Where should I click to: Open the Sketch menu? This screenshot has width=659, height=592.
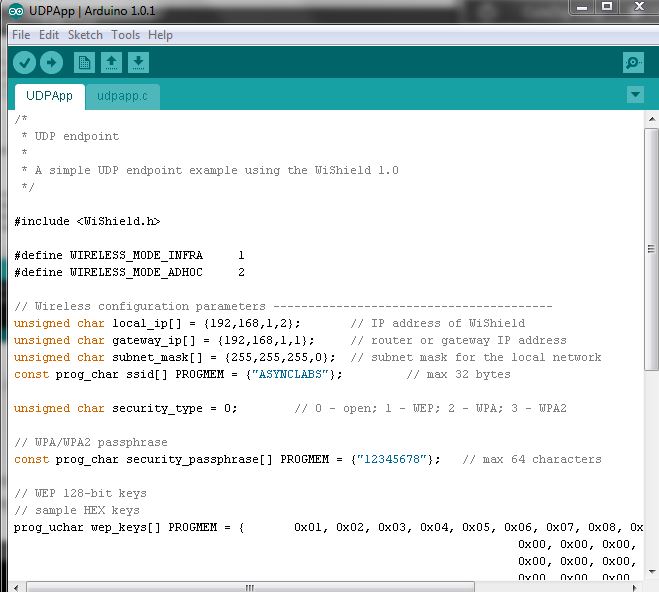[85, 35]
